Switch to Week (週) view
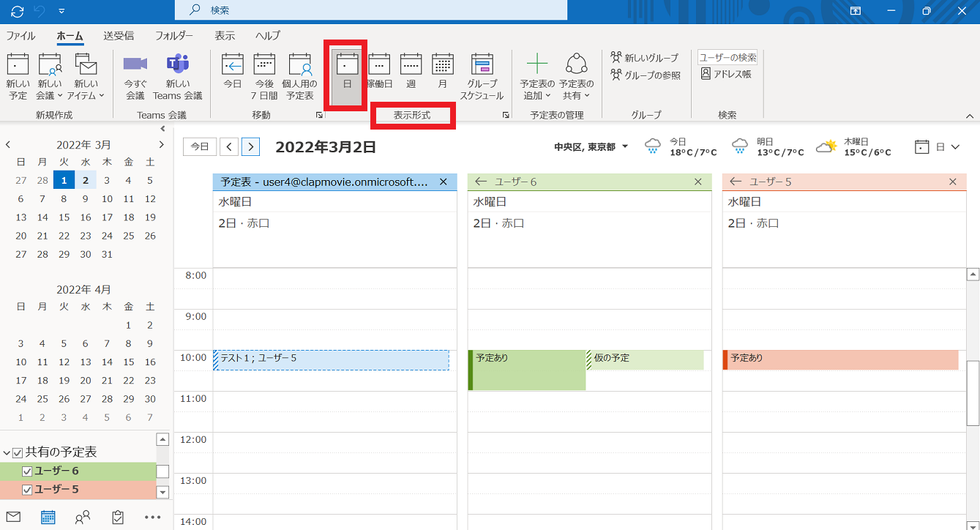 point(411,72)
